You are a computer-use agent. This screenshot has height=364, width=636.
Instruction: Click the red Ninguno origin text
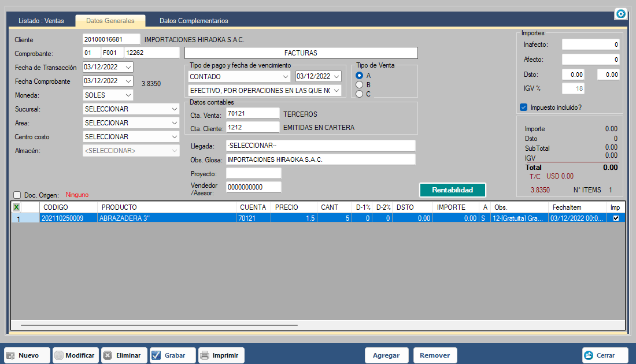tap(77, 195)
